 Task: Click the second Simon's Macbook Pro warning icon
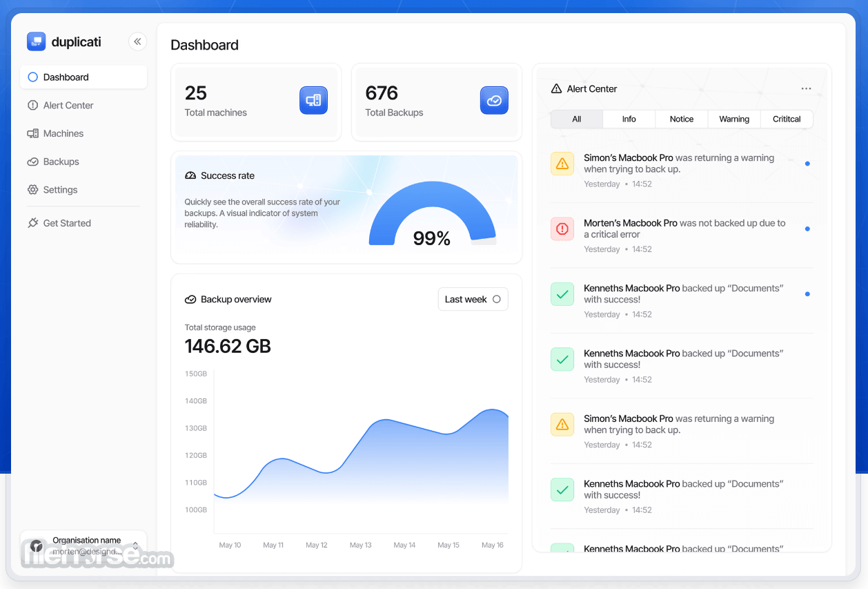pyautogui.click(x=562, y=424)
